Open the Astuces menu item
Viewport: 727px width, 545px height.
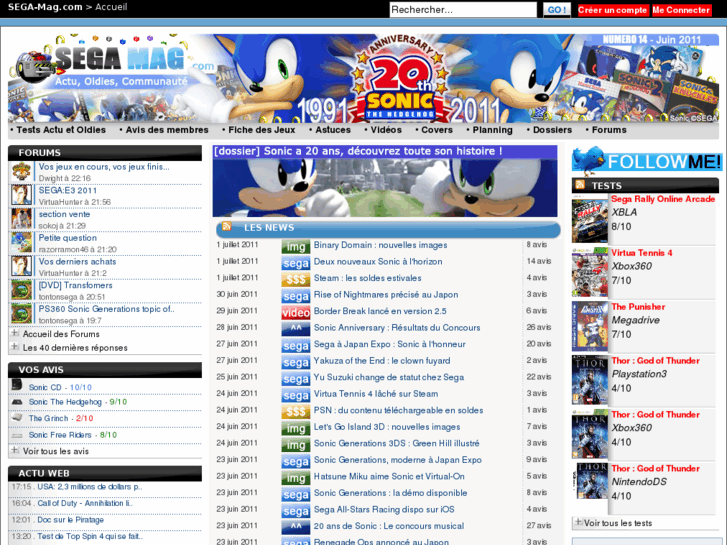coord(333,130)
